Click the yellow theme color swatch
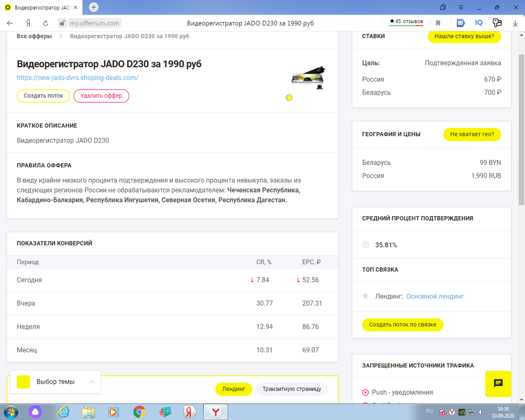 tap(23, 382)
